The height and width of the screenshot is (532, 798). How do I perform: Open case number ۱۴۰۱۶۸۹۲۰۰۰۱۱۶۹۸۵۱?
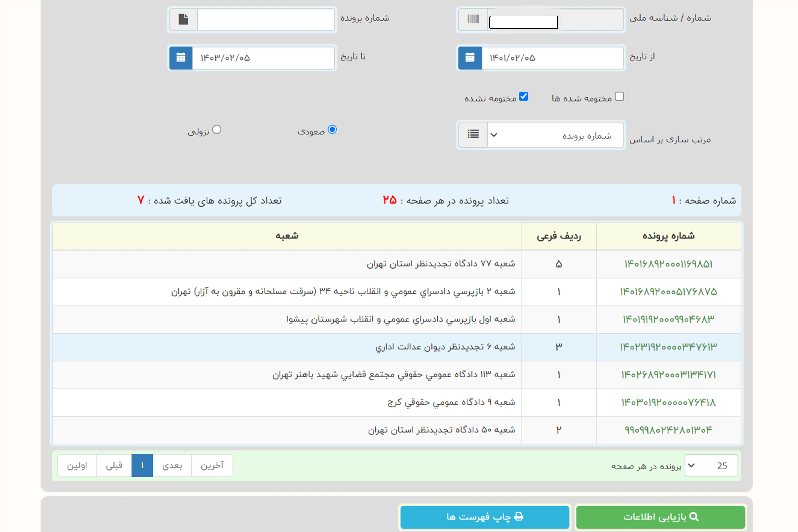pyautogui.click(x=668, y=264)
